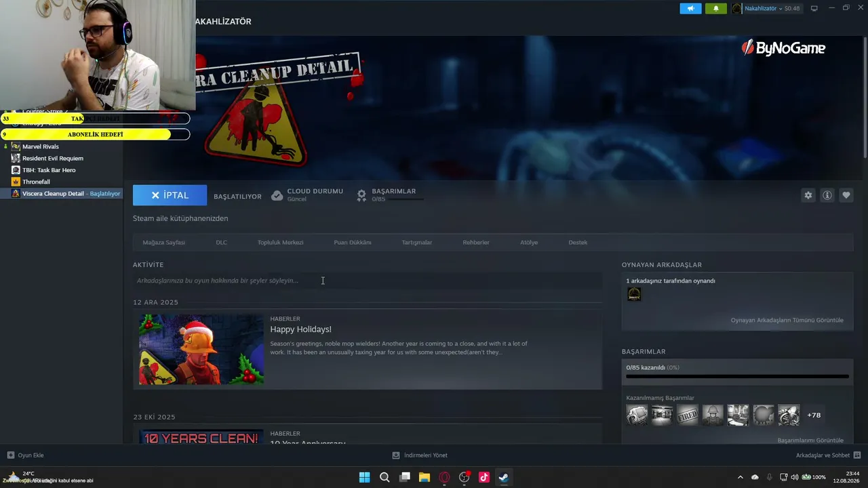Open the friends chat icon at bottom right
The image size is (868, 488).
pyautogui.click(x=857, y=455)
